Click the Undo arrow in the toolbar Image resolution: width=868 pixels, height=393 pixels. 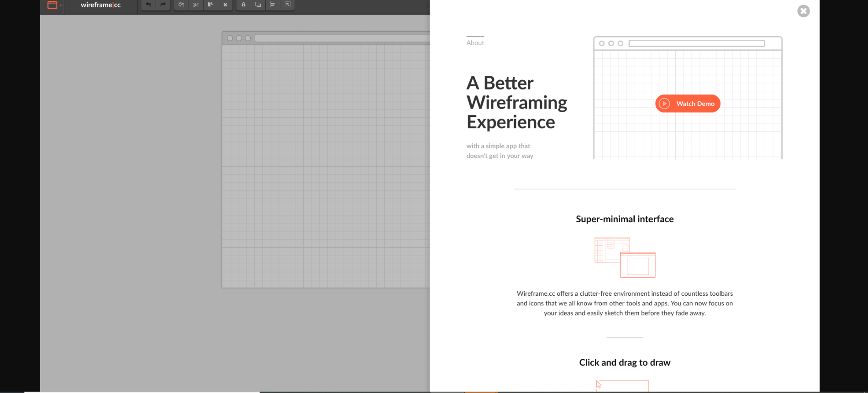[148, 5]
